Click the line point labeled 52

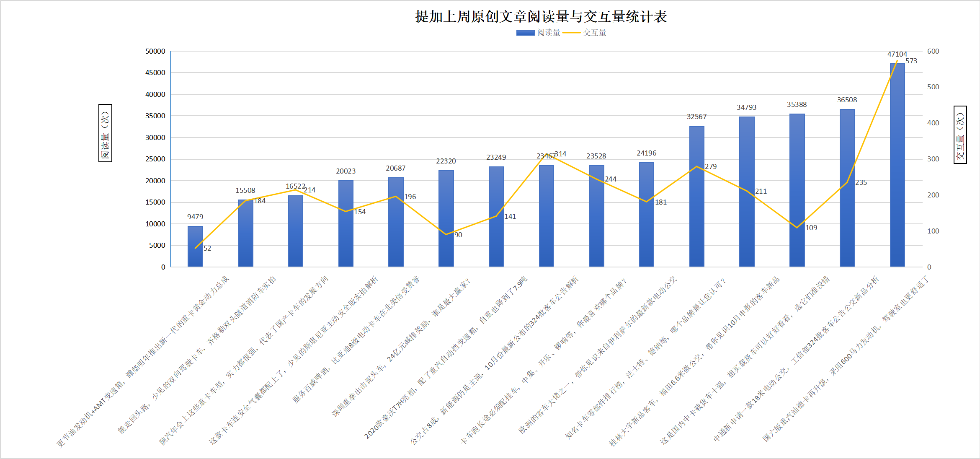(x=196, y=248)
